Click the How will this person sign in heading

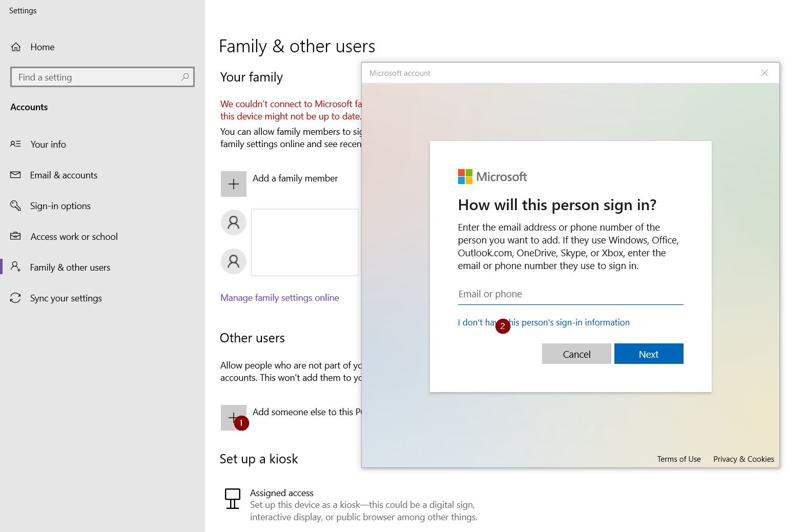[557, 205]
